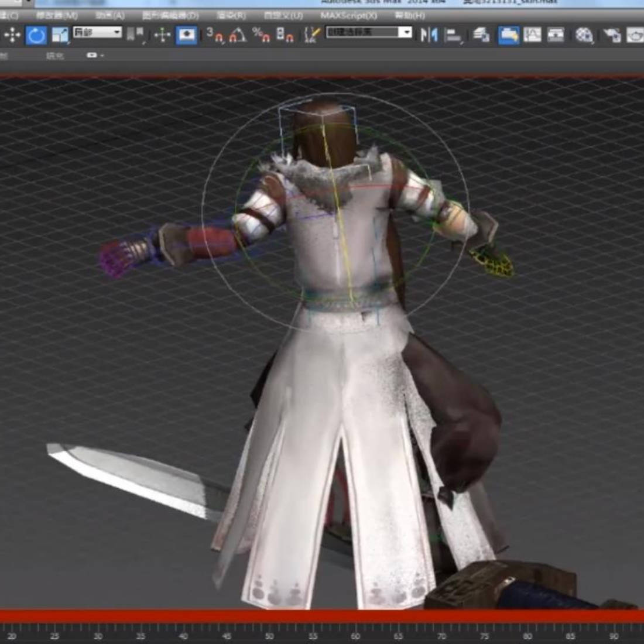
Task: Jump to frame 30 on the timeline
Action: tap(98, 636)
